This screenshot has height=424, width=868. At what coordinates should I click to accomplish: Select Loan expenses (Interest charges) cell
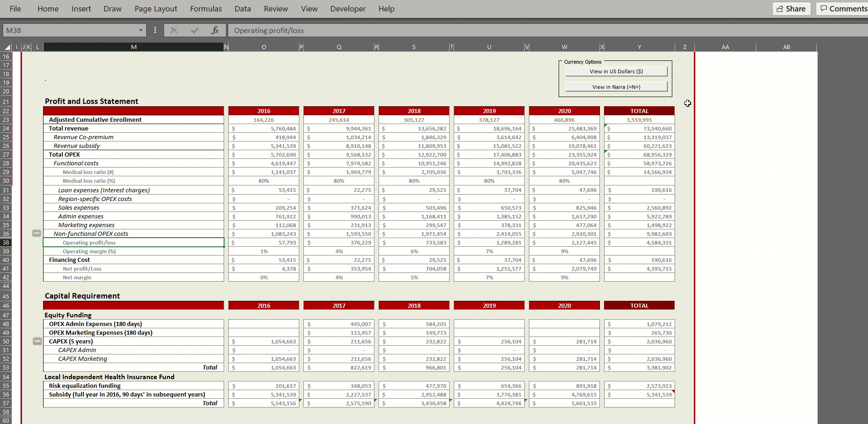coord(133,190)
